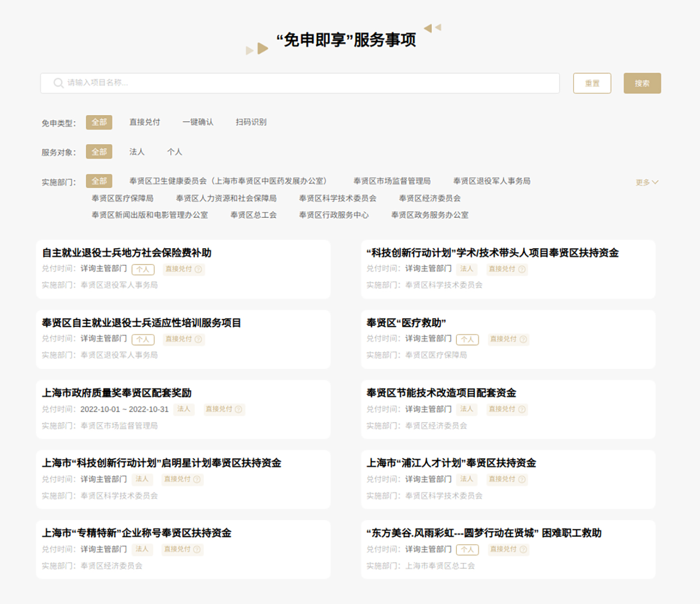Click 个人 tag in 适应性培训服务项目 card
700x604 pixels.
(143, 339)
